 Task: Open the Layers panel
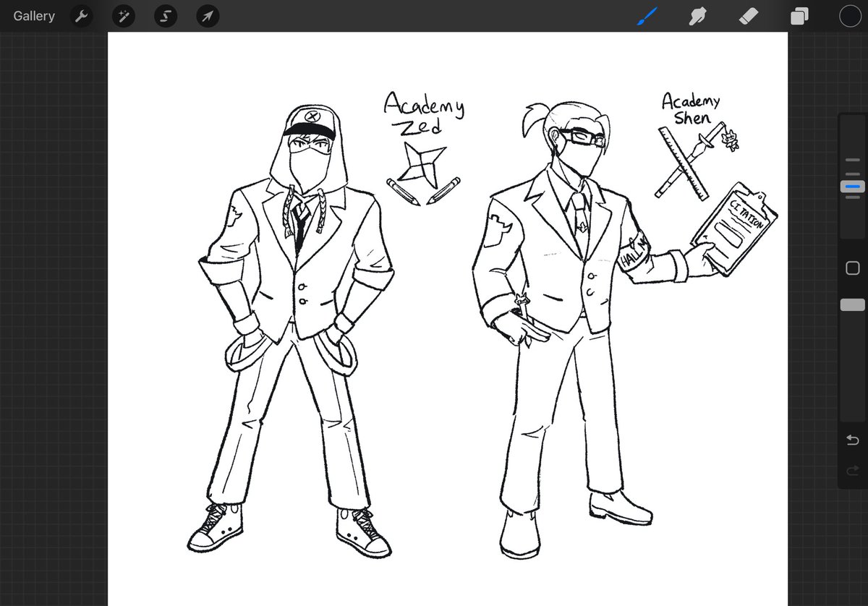click(x=799, y=16)
